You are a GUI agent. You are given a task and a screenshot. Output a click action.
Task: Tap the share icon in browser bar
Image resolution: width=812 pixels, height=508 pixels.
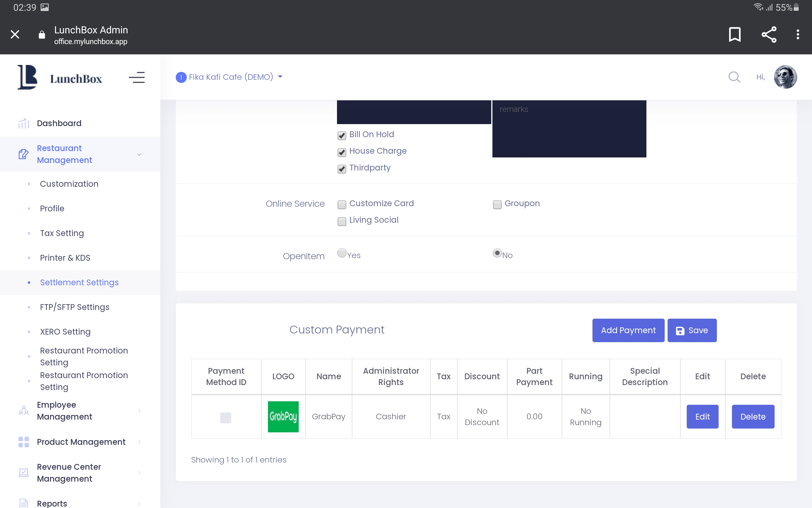click(769, 34)
